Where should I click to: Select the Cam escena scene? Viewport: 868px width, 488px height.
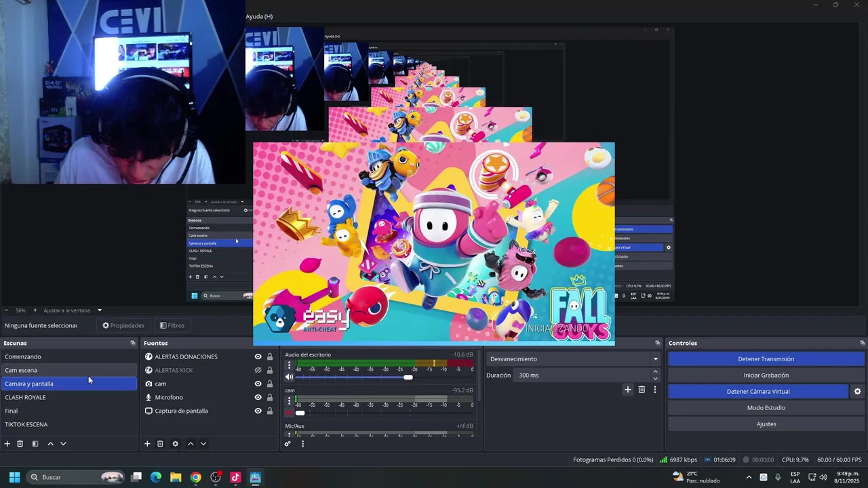(68, 370)
